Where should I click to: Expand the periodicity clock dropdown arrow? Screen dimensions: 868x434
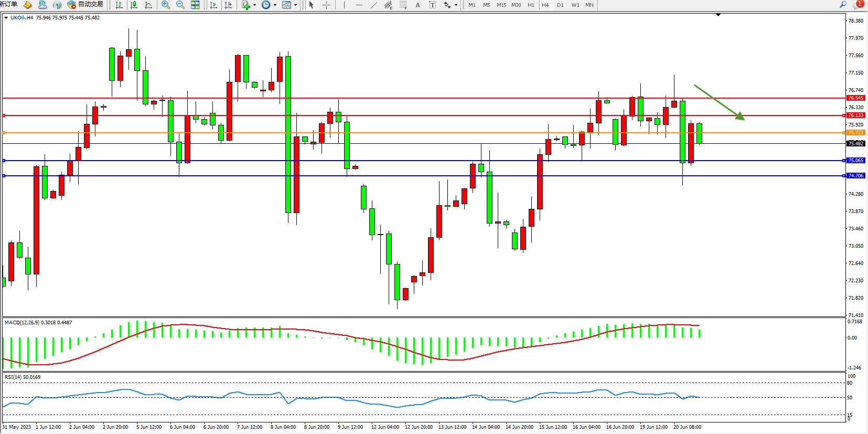pyautogui.click(x=275, y=5)
